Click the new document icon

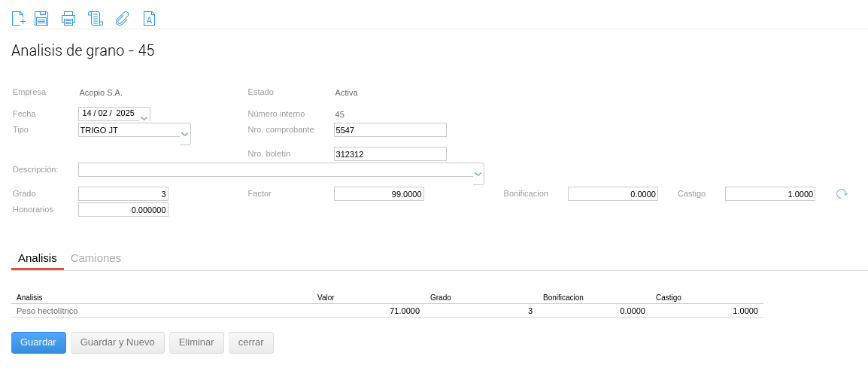18,18
